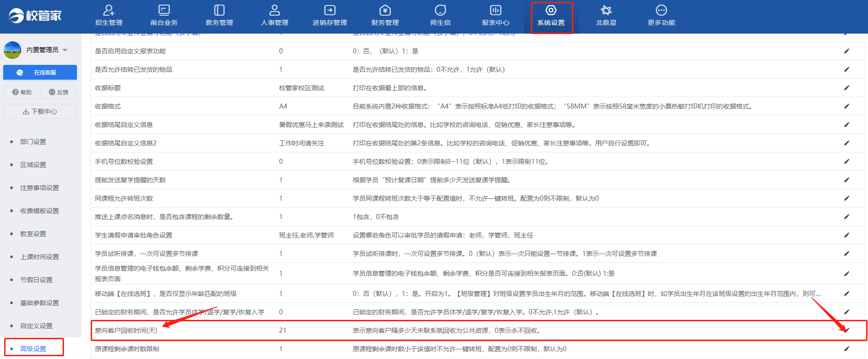Open 帮助 help
The width and height of the screenshot is (868, 359).
tap(22, 92)
